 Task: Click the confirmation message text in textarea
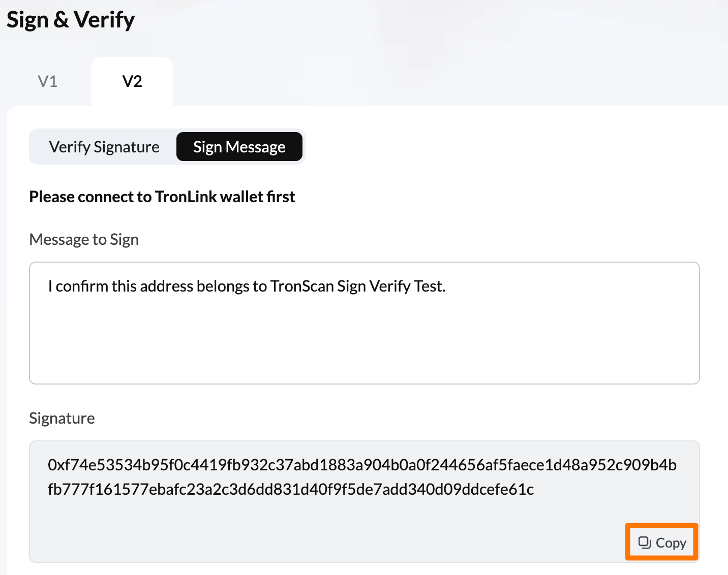coord(247,286)
